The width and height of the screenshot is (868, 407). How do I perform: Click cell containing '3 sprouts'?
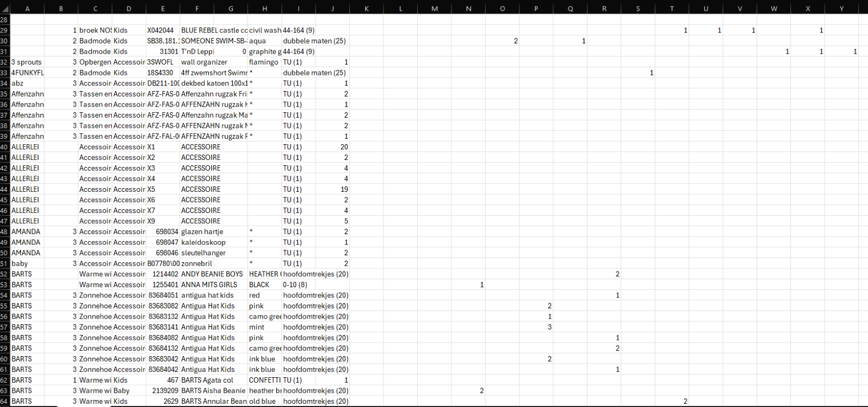point(28,62)
